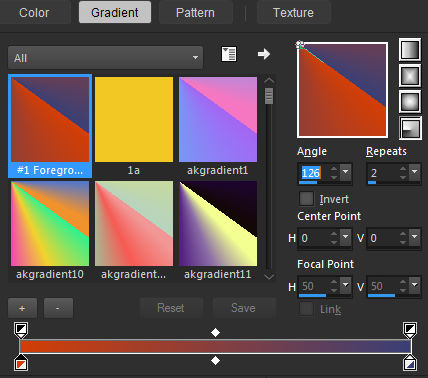The width and height of the screenshot is (428, 378).
Task: Switch to the Gradient tab
Action: (115, 13)
